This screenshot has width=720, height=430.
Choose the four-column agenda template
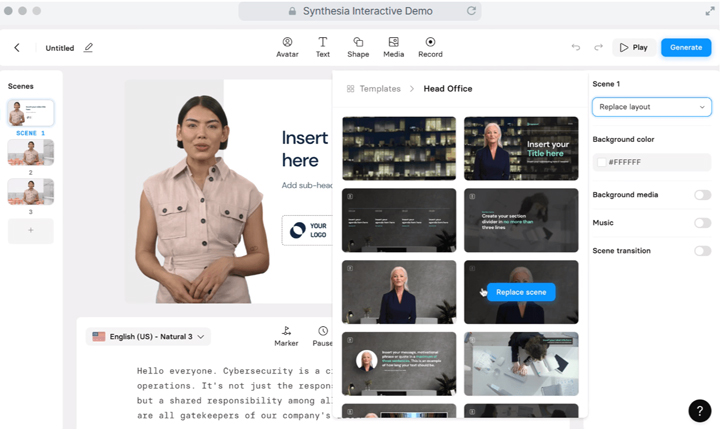click(399, 220)
